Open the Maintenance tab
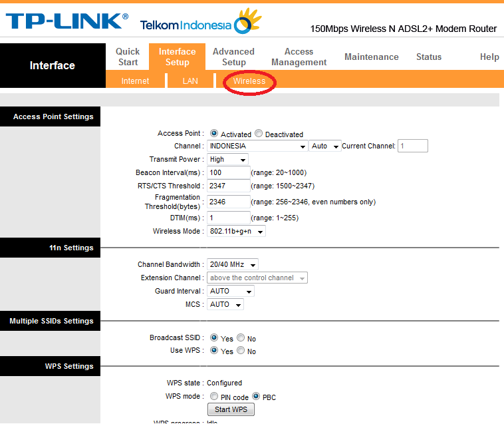Viewport: 504px width, 426px height. (x=372, y=57)
